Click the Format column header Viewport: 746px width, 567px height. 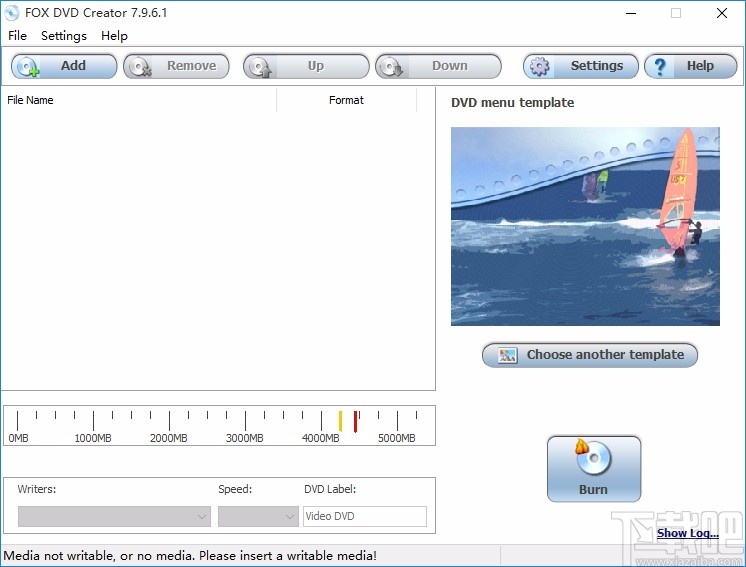pos(346,100)
